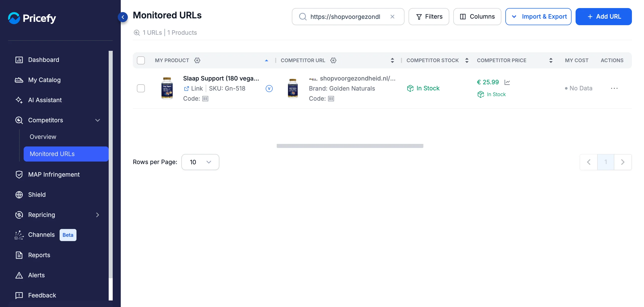Viewport: 644px width, 307px height.
Task: Open Rows per Page dropdown
Action: (x=200, y=162)
